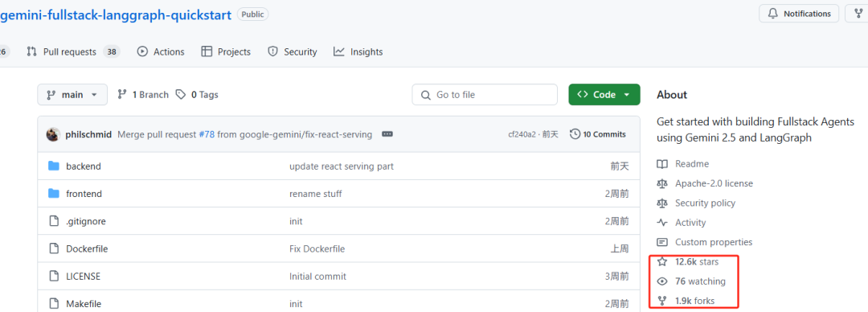The height and width of the screenshot is (312, 868).
Task: Click the Notifications bell button
Action: (799, 14)
